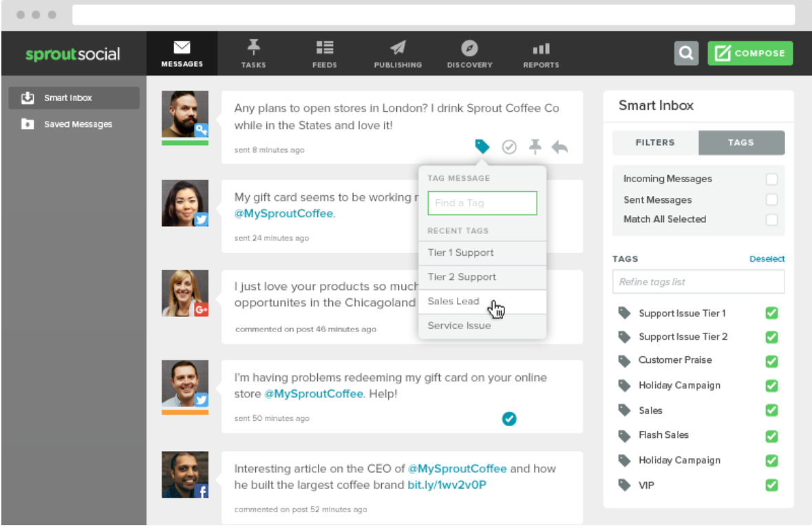The height and width of the screenshot is (528, 812).
Task: Open the Facebook commenter's avatar
Action: point(185,475)
